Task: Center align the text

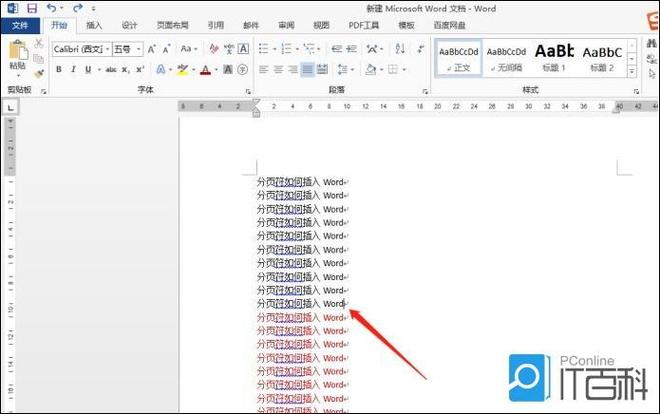Action: pyautogui.click(x=278, y=69)
